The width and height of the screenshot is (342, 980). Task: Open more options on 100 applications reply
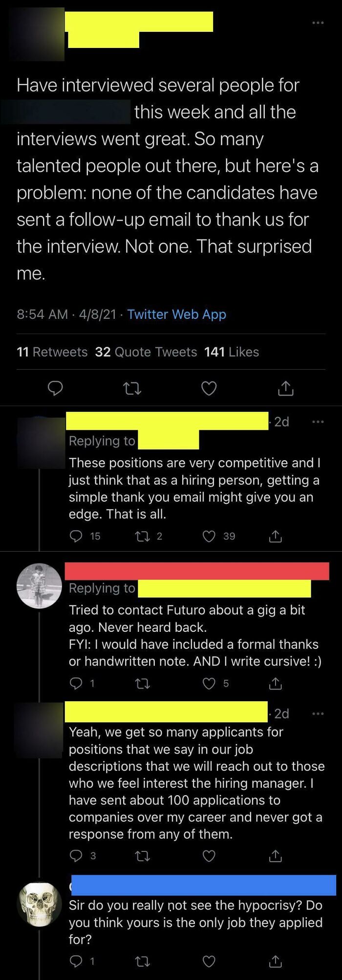(318, 714)
